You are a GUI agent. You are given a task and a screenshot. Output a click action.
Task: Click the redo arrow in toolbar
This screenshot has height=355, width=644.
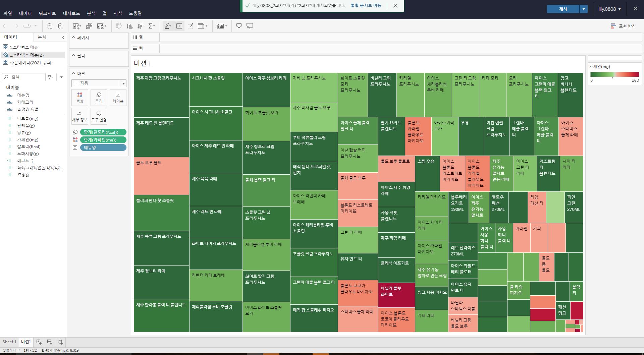(x=16, y=26)
